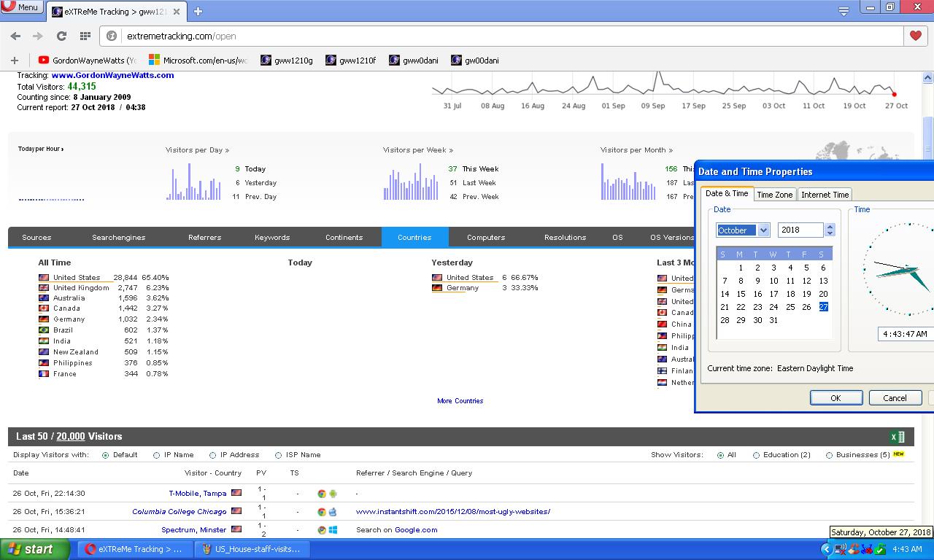Viewport: 934px width, 560px height.
Task: Select October 15 in calendar
Action: click(741, 294)
